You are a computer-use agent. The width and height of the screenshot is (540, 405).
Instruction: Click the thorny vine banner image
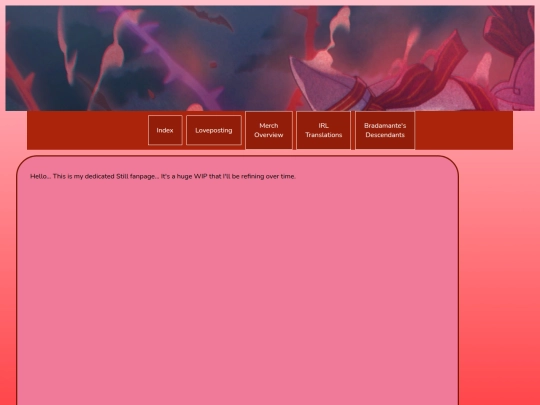tap(270, 58)
